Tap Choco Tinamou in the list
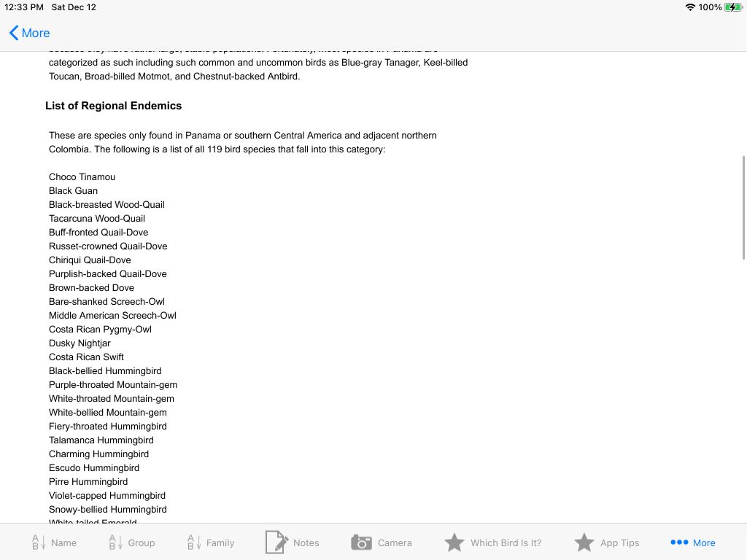Image resolution: width=747 pixels, height=560 pixels. [82, 176]
